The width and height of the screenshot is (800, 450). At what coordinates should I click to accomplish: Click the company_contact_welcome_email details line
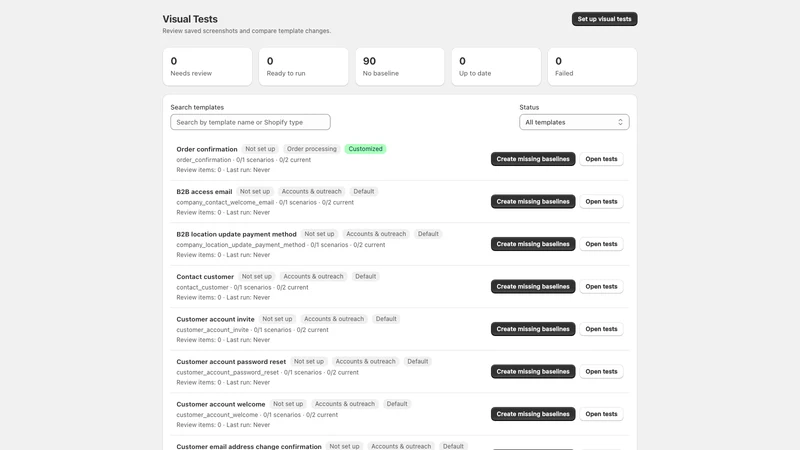point(265,203)
